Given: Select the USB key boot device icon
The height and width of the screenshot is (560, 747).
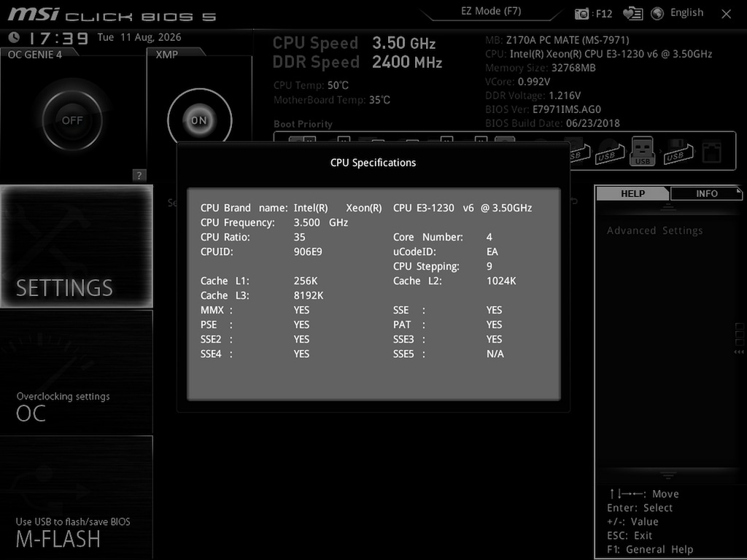Looking at the screenshot, I should point(642,151).
